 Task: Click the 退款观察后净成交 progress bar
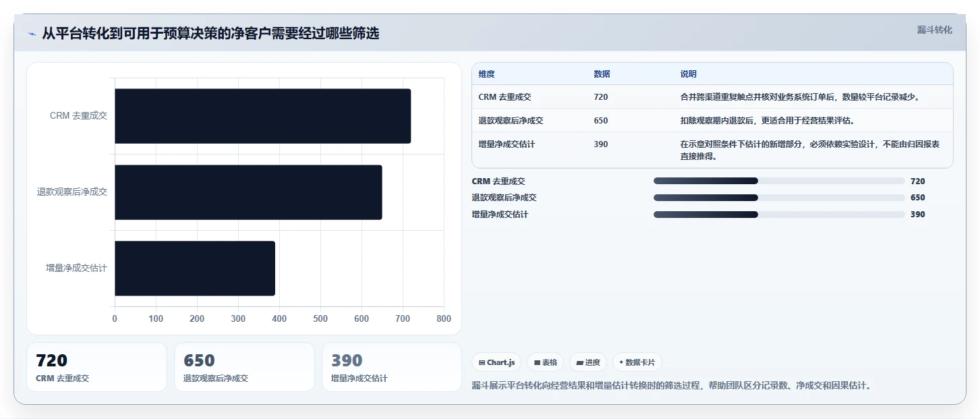click(779, 198)
